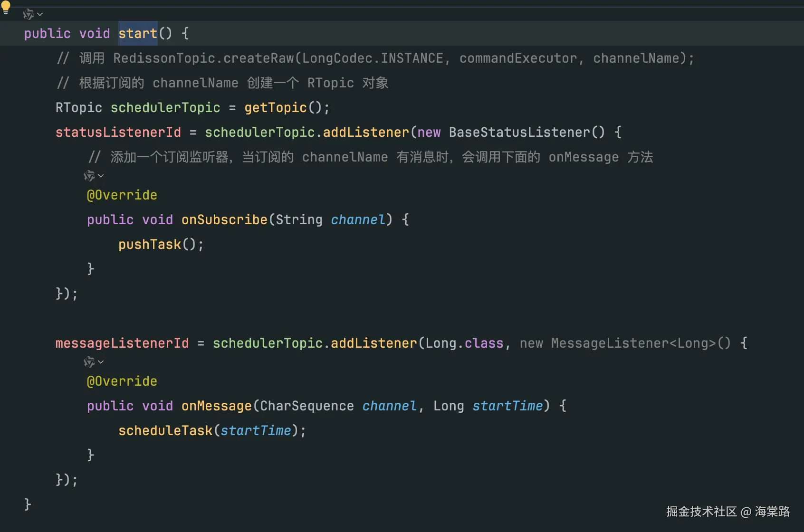This screenshot has width=804, height=532.
Task: Click the addListener call on the statusListenerId line
Action: coord(366,133)
